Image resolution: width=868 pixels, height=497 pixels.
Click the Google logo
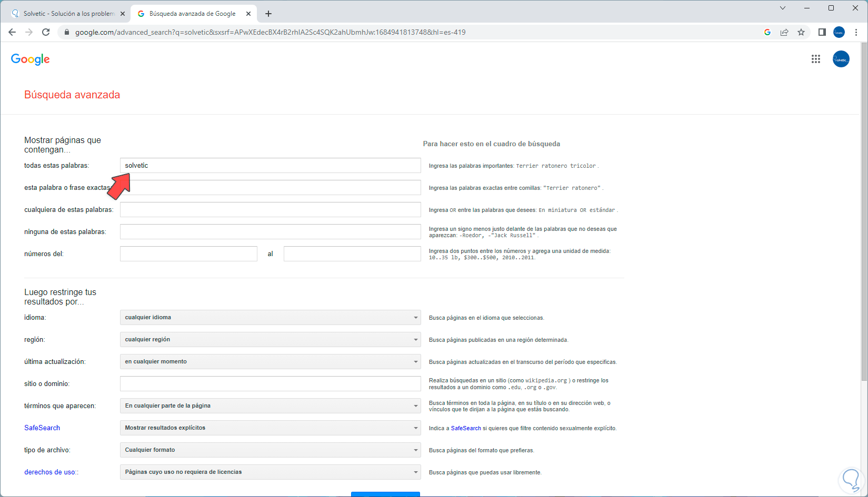[31, 59]
